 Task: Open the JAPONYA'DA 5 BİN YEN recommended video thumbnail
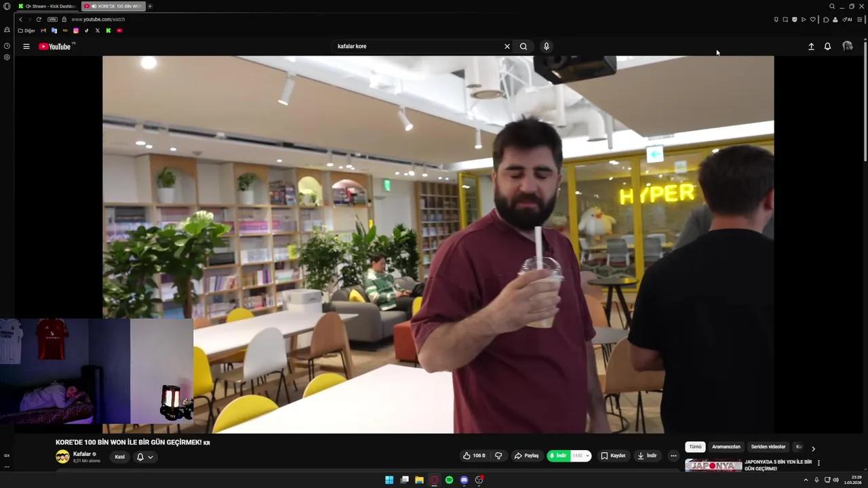coord(713,466)
